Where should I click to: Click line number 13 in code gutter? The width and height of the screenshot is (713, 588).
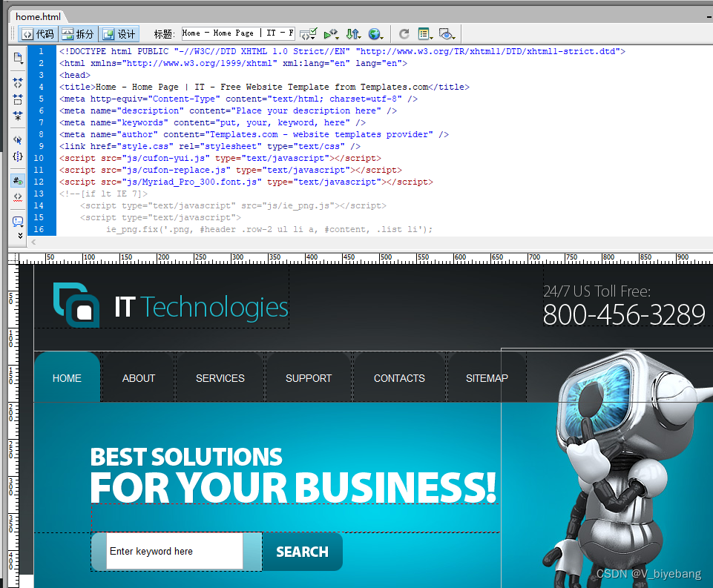39,194
